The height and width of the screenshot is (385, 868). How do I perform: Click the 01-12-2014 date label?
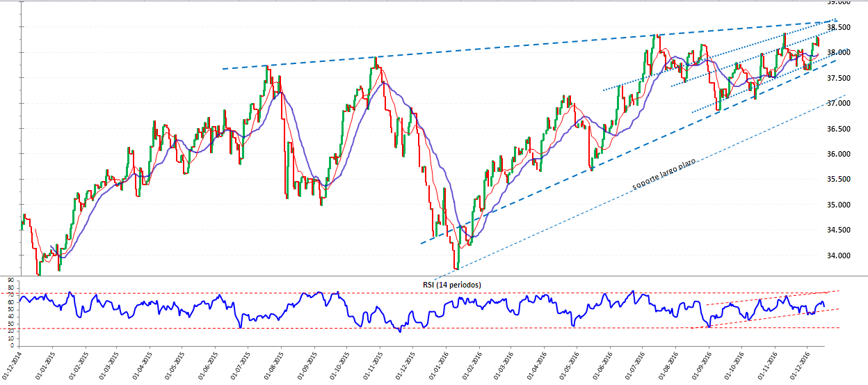click(x=12, y=365)
